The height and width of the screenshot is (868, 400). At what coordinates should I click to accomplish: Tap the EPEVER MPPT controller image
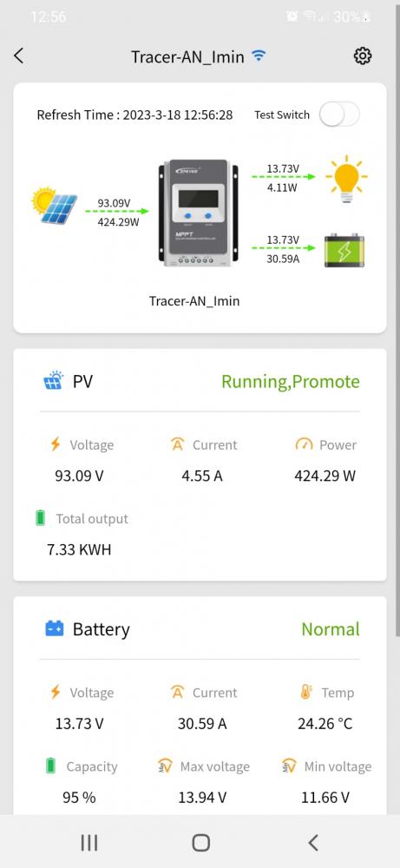click(x=200, y=214)
